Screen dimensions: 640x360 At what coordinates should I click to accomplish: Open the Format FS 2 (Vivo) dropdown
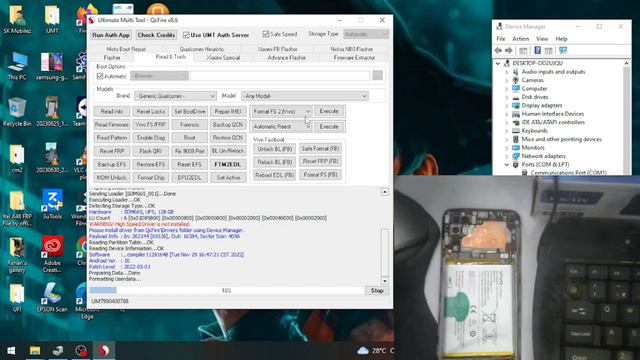coord(281,111)
